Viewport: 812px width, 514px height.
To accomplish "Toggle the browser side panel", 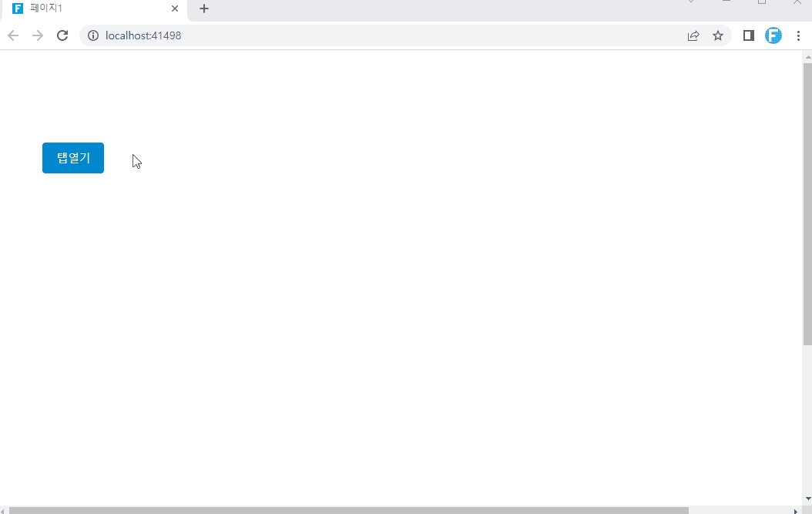I will tap(748, 35).
